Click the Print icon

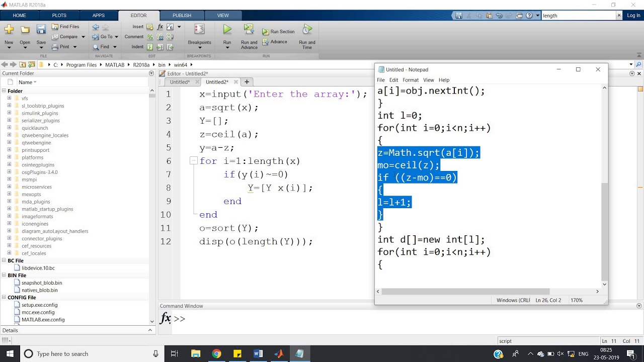[x=55, y=47]
